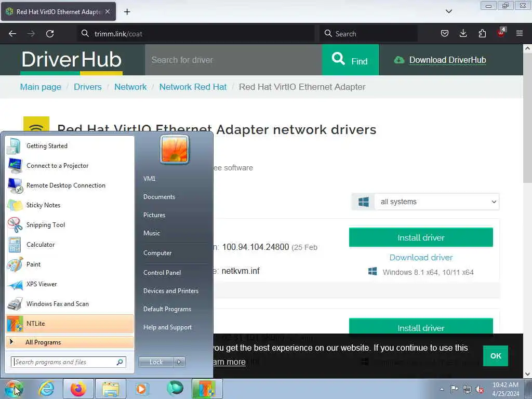532x399 pixels.
Task: Go to Main page breadcrumb
Action: (41, 87)
